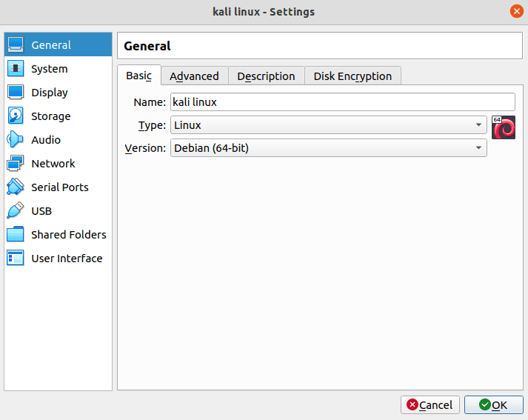
Task: Select the 'Storage' label in sidebar
Action: click(x=51, y=116)
